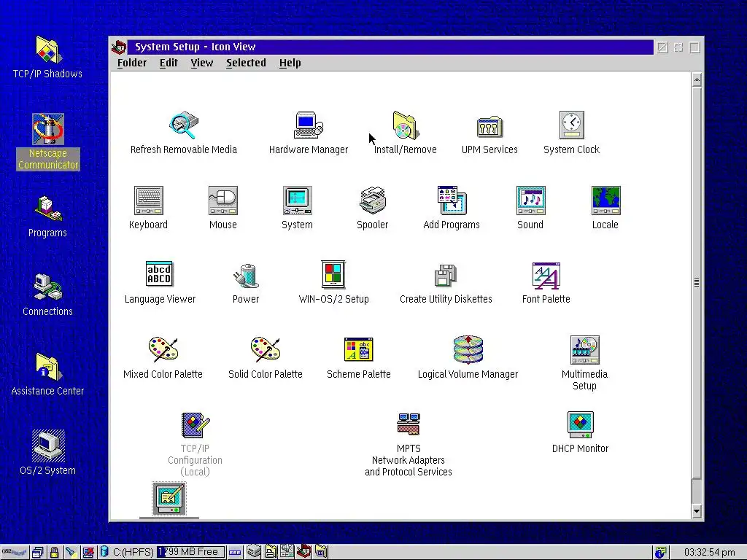Open the Help menu
Viewport: 747px width, 560px height.
tap(290, 63)
